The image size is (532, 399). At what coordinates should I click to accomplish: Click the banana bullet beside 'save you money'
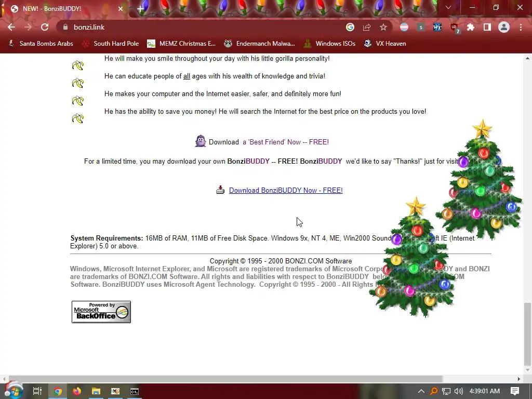[78, 118]
